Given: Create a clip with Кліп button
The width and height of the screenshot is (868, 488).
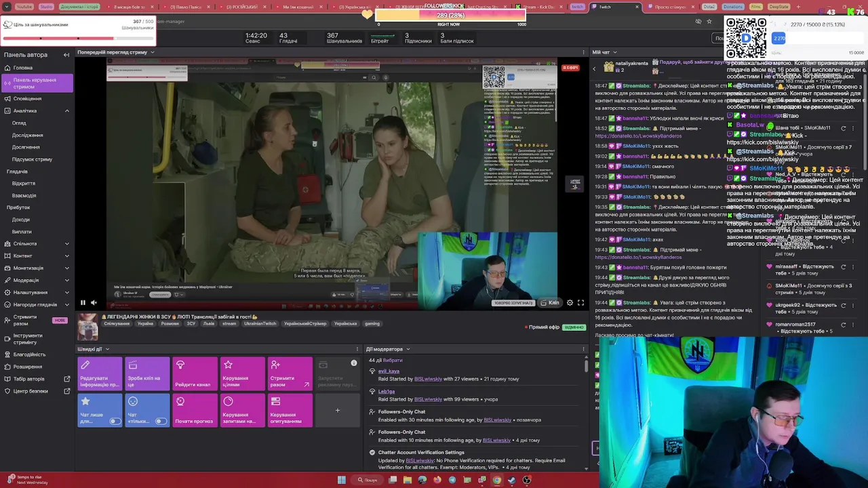Looking at the screenshot, I should tap(550, 303).
